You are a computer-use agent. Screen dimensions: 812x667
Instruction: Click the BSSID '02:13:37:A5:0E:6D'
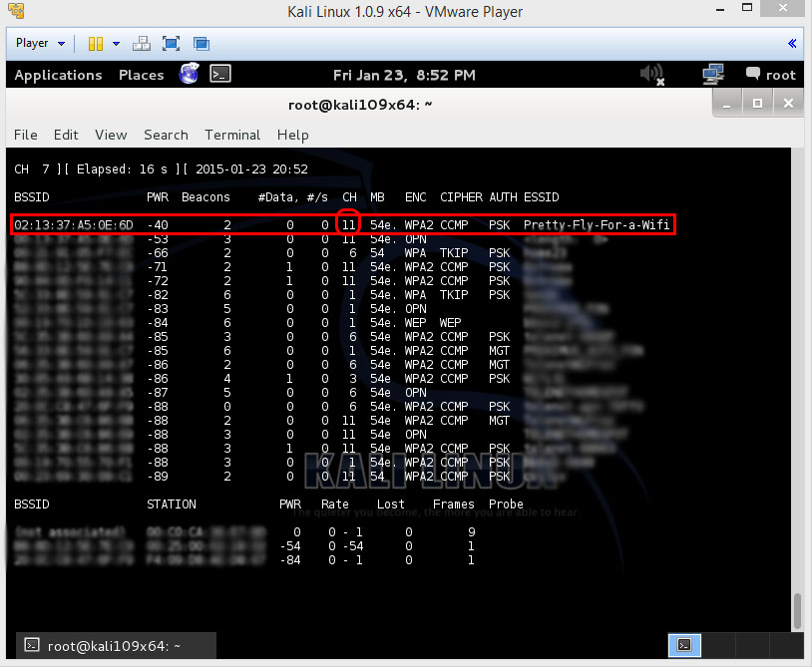tap(74, 225)
